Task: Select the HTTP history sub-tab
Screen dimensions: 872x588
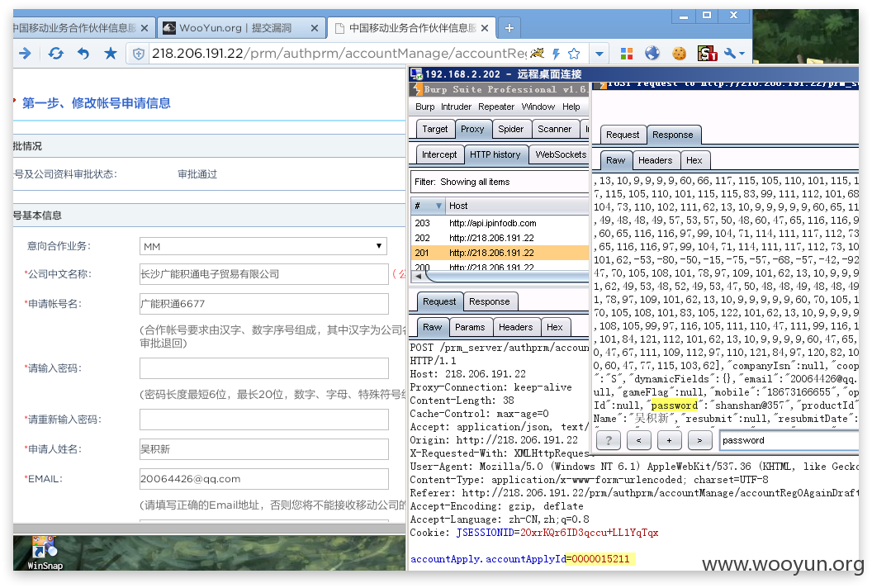Action: [495, 154]
